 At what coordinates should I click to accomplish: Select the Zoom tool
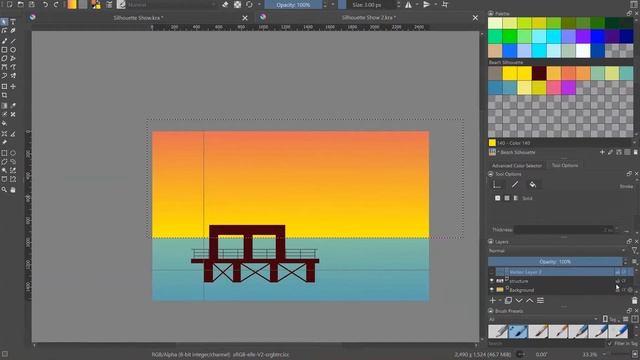point(4,190)
